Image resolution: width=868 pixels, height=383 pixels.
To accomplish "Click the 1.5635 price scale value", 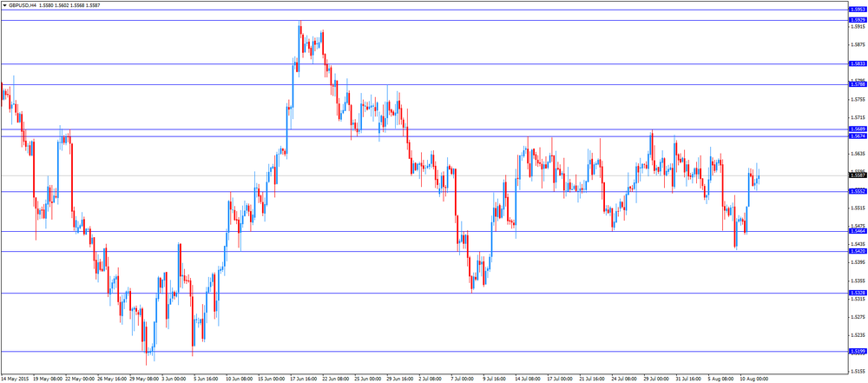I will tap(858, 154).
